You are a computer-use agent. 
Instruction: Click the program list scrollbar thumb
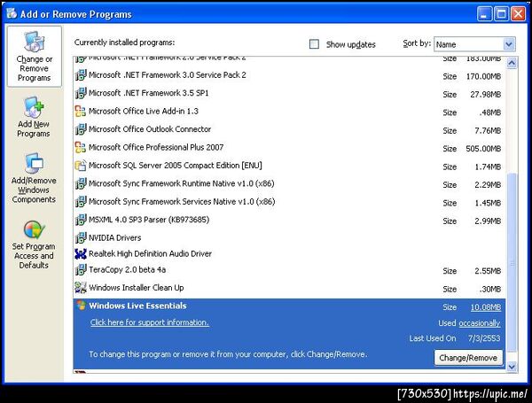point(512,263)
